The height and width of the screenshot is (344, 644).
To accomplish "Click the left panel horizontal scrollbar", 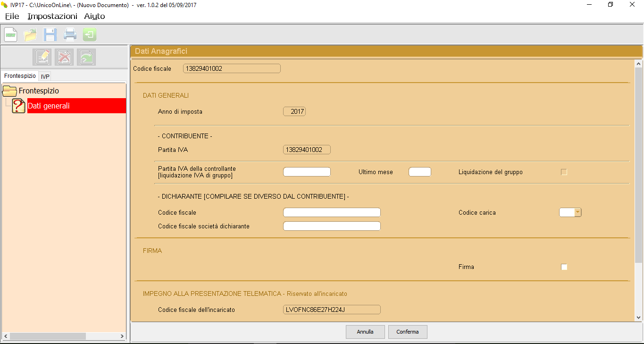I will (x=47, y=336).
